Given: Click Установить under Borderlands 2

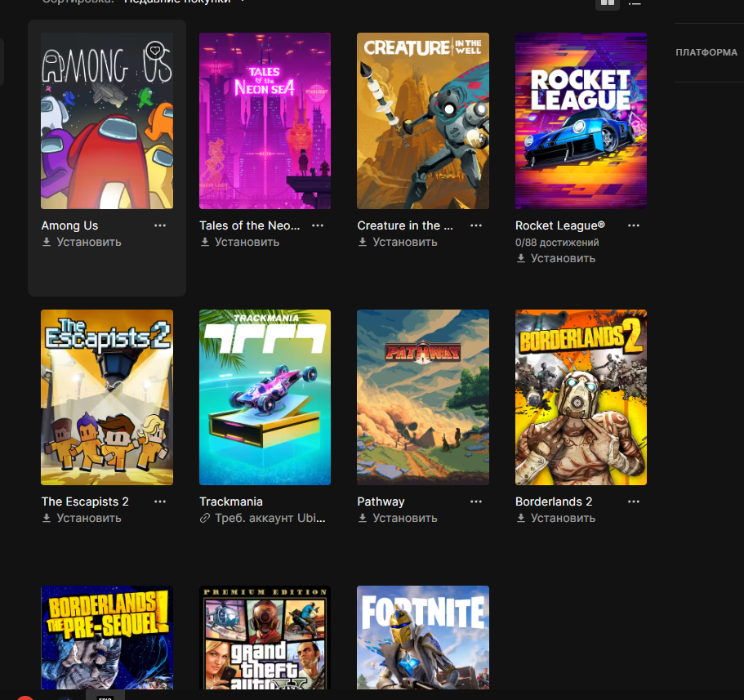Looking at the screenshot, I should 555,518.
